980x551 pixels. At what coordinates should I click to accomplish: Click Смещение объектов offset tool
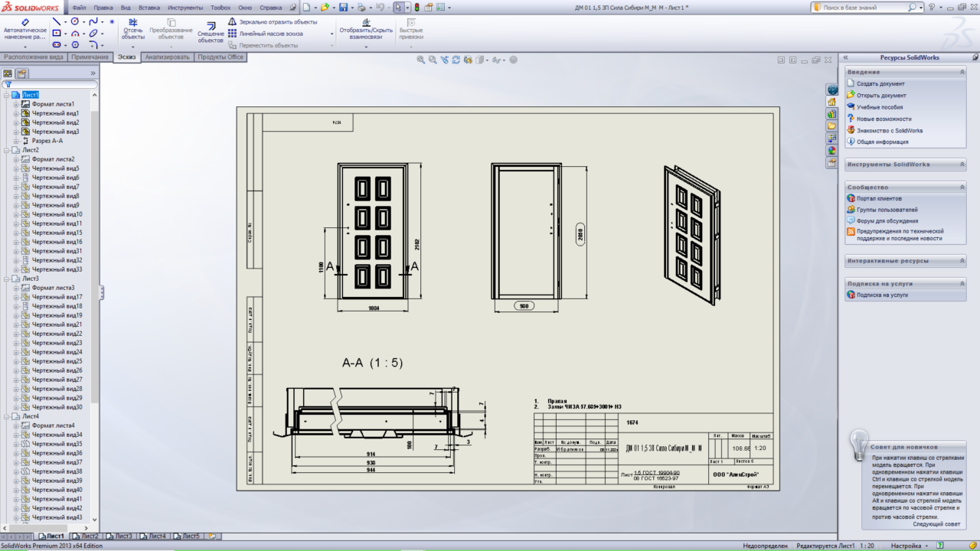211,32
